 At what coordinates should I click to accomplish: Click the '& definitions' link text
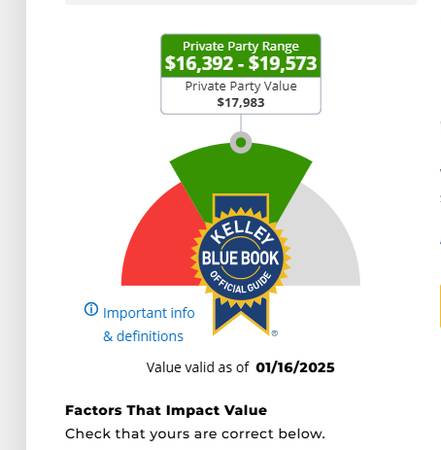click(x=143, y=336)
